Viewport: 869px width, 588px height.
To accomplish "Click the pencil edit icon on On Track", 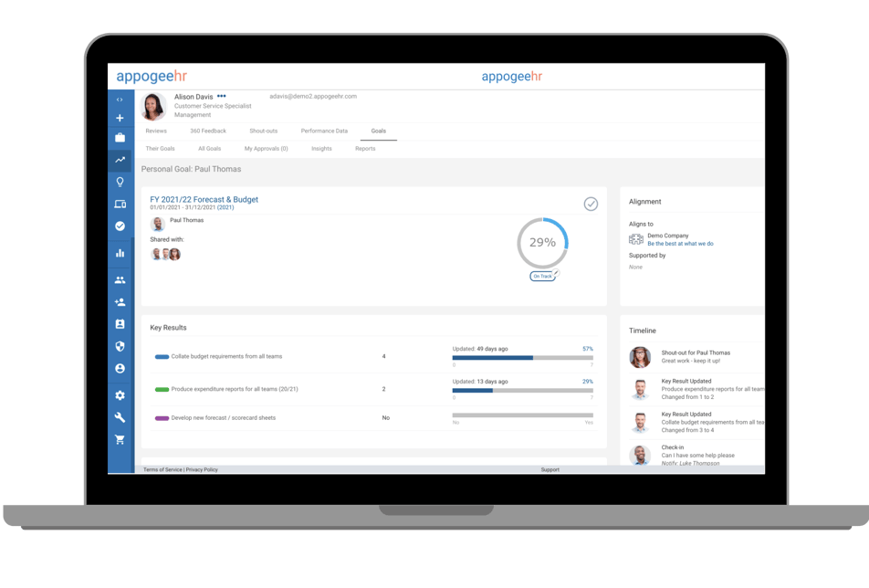I will pyautogui.click(x=557, y=272).
